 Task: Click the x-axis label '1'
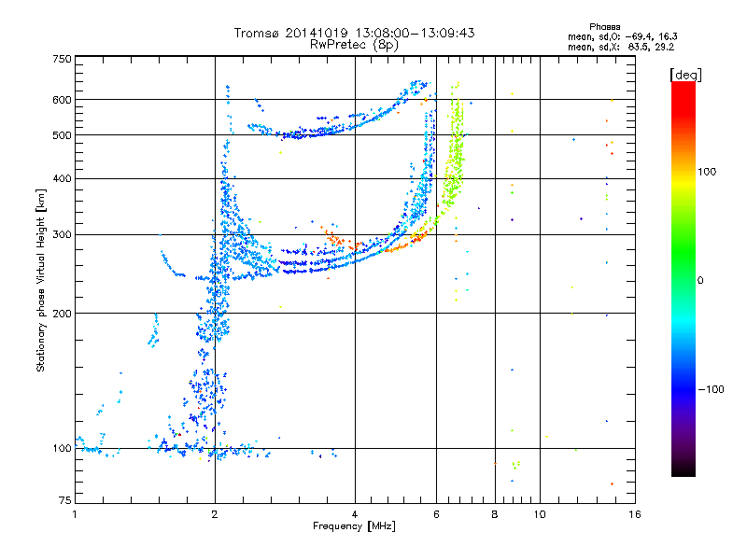75,514
